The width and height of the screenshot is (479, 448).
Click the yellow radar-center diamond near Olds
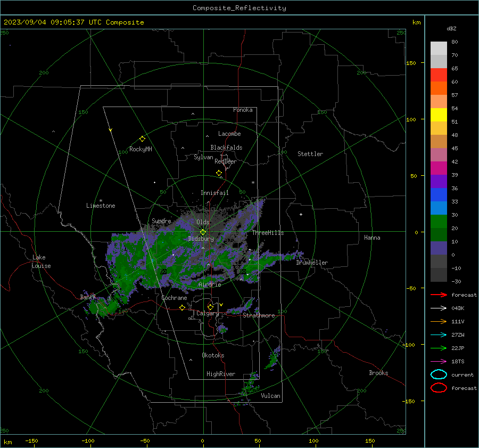pyautogui.click(x=203, y=232)
